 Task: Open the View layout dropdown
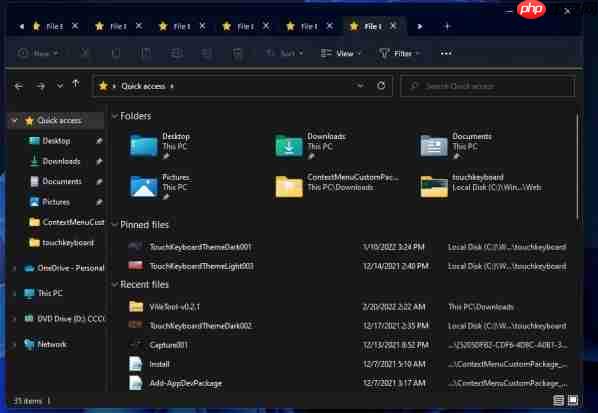pos(341,53)
